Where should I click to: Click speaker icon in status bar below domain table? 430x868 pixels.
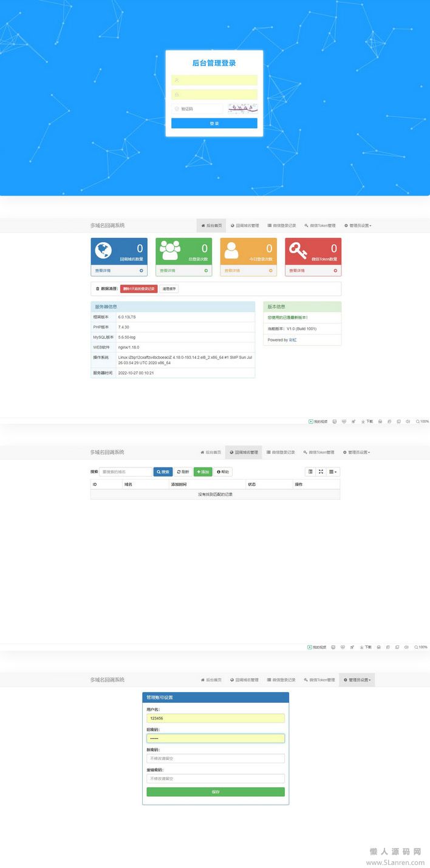(408, 648)
